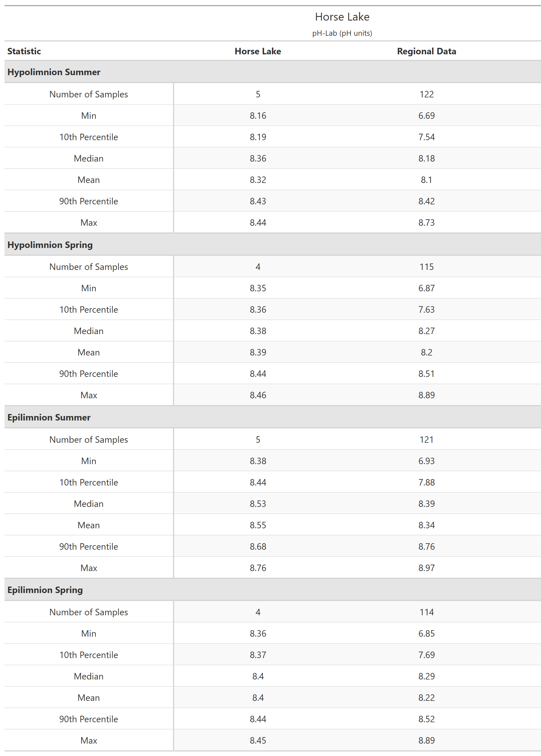Click the regional sample count 114
This screenshot has height=756, width=541.
426,612
